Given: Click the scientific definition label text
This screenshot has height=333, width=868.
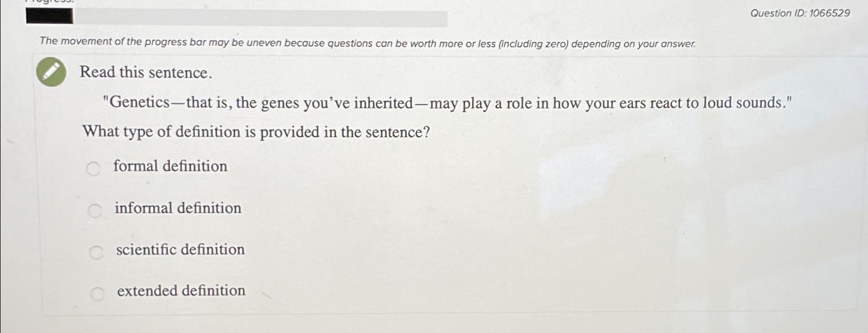Looking at the screenshot, I should (180, 250).
